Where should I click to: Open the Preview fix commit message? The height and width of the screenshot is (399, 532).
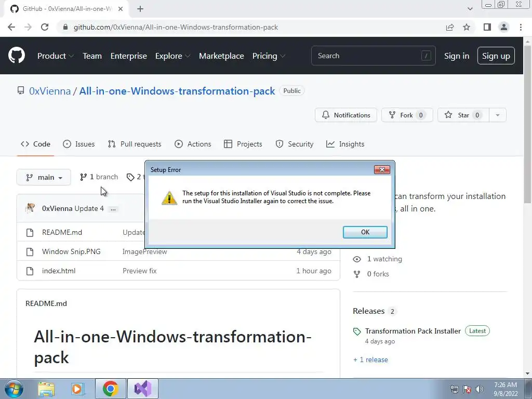click(139, 271)
